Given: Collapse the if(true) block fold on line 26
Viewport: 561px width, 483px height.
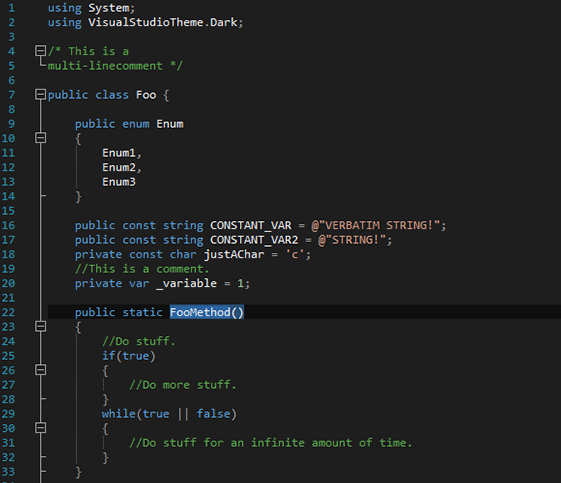Looking at the screenshot, I should click(40, 370).
